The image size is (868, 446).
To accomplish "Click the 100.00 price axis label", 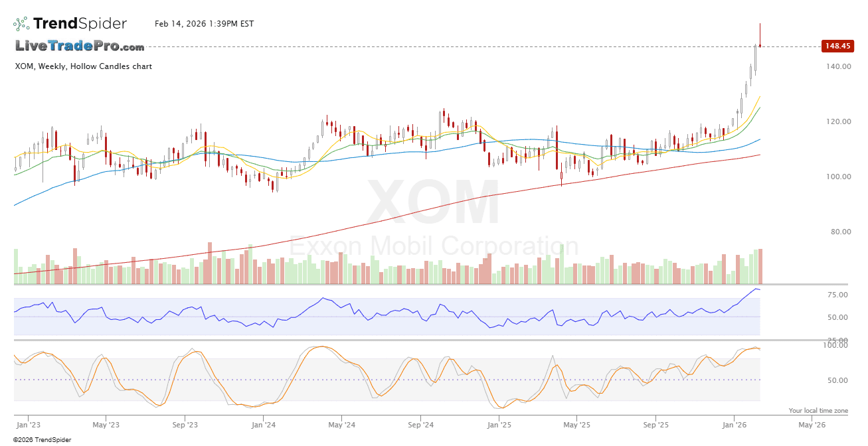I will click(839, 177).
